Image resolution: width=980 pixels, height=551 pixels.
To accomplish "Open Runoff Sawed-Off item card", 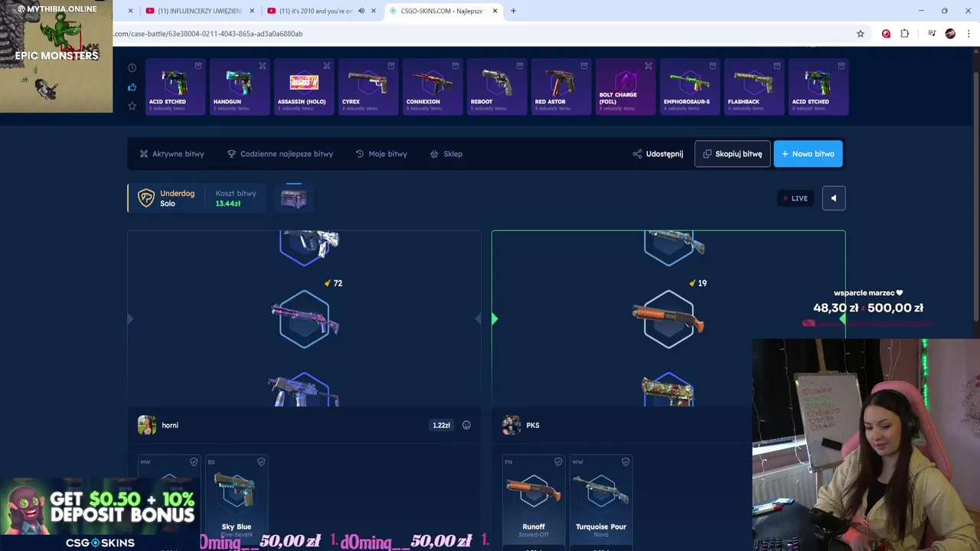I will click(x=534, y=501).
